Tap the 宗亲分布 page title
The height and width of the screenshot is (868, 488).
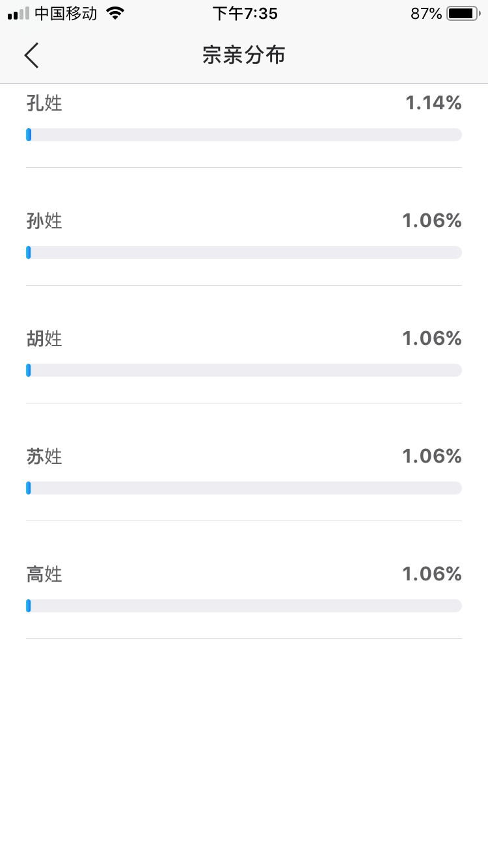244,55
